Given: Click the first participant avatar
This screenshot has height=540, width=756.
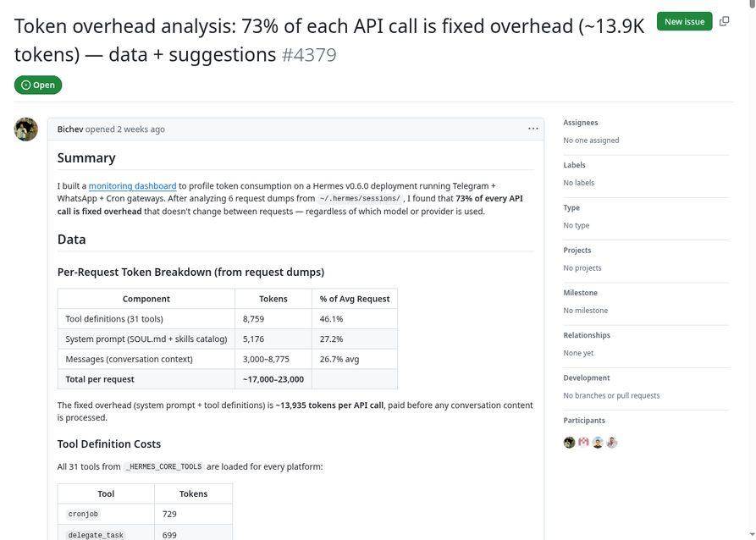Looking at the screenshot, I should (x=569, y=442).
